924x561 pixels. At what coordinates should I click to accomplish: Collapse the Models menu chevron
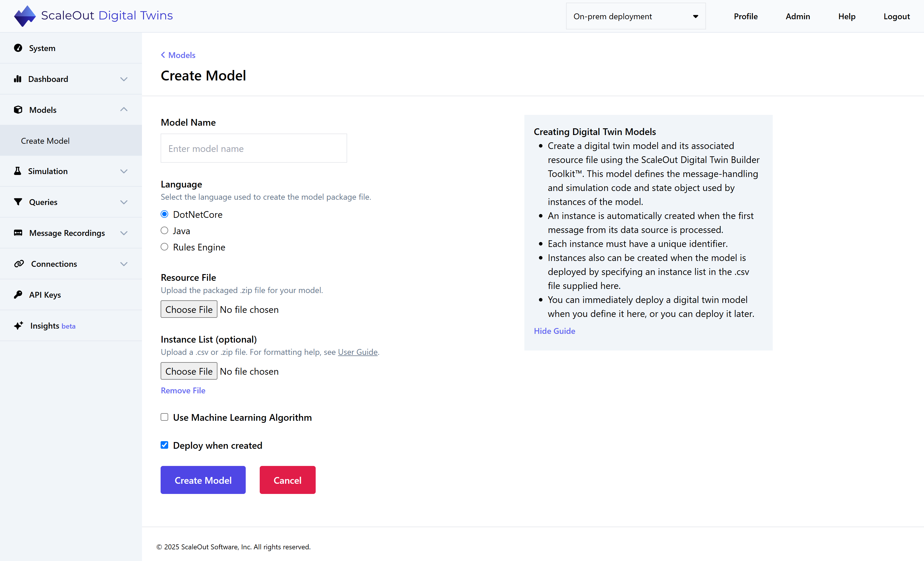[x=124, y=110]
